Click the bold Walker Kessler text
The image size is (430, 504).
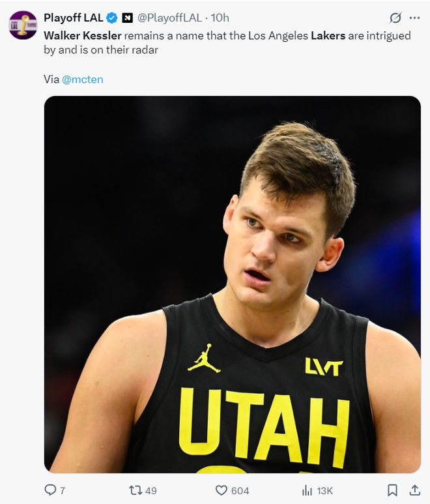(83, 35)
